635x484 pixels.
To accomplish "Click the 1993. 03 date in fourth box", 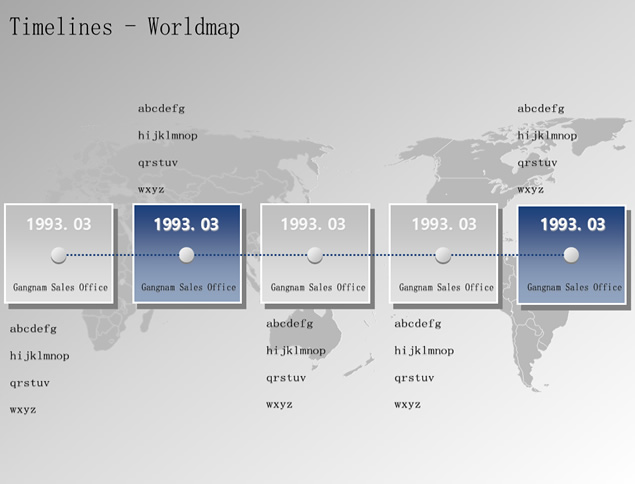I will click(x=444, y=224).
